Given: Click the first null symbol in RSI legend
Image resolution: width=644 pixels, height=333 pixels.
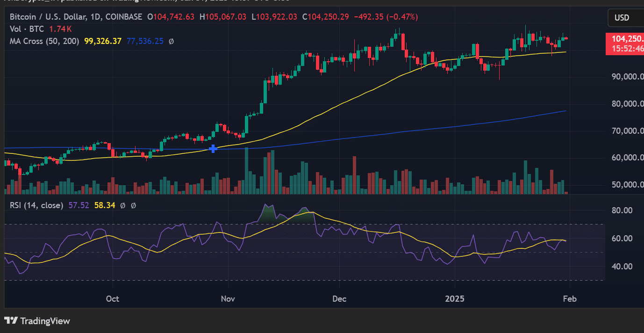Looking at the screenshot, I should point(122,205).
